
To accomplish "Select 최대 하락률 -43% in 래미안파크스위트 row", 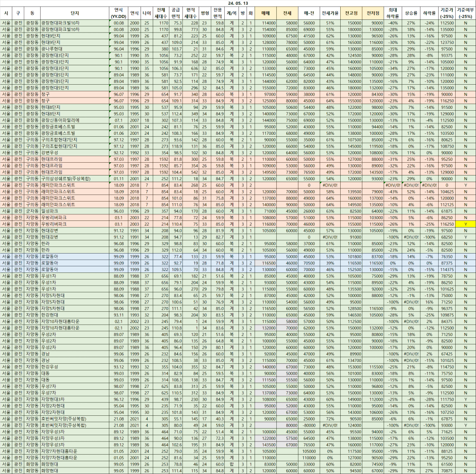I will tap(393, 192).
